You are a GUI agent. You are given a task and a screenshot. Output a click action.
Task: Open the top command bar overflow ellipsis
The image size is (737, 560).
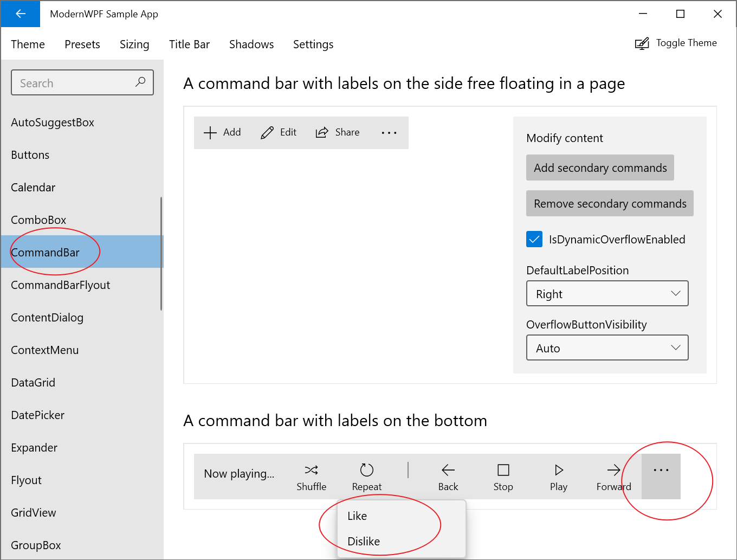pyautogui.click(x=389, y=133)
